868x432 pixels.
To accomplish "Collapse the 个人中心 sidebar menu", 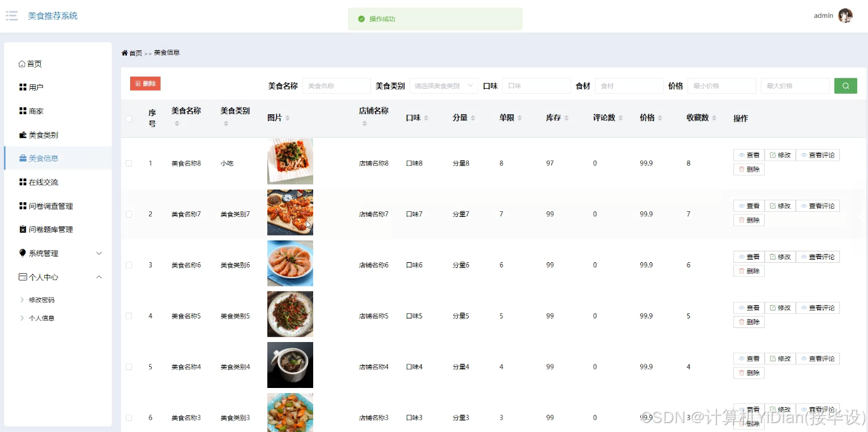I will coord(58,277).
